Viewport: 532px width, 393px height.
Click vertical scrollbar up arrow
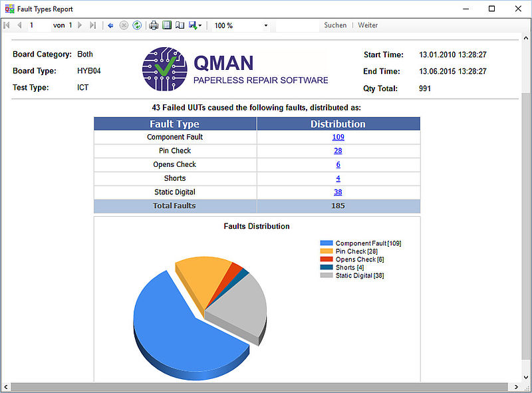coord(525,38)
